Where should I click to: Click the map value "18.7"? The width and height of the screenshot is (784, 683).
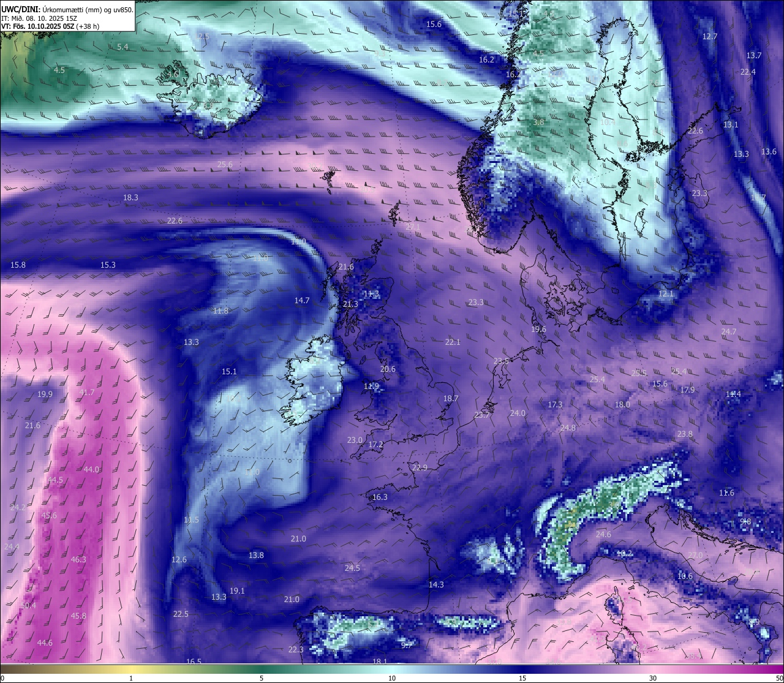click(x=451, y=399)
